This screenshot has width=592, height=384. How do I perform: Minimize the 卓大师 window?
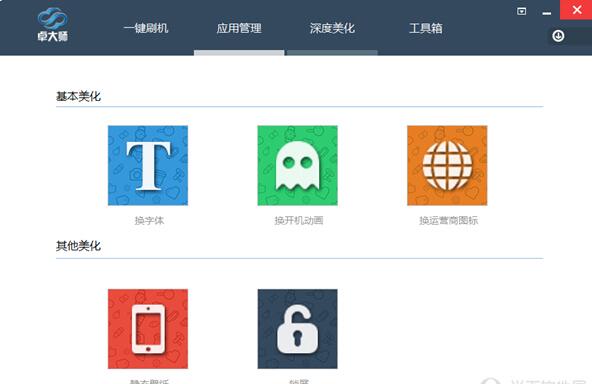click(x=546, y=13)
